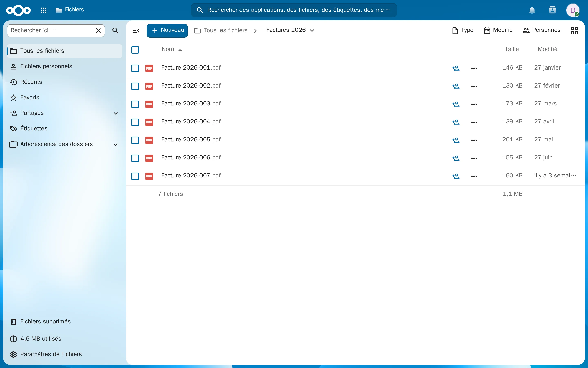Image resolution: width=588 pixels, height=368 pixels.
Task: Share Facture 2026-004.pdf
Action: click(455, 122)
